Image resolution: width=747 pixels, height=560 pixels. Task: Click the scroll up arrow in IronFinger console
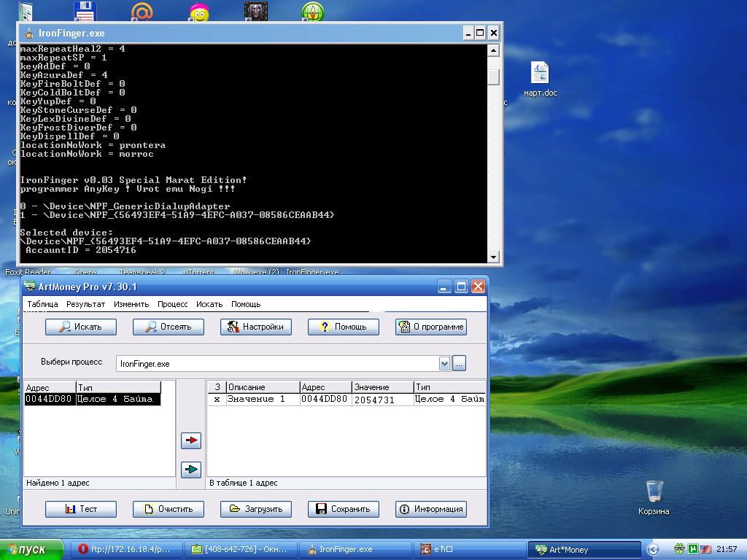coord(494,50)
